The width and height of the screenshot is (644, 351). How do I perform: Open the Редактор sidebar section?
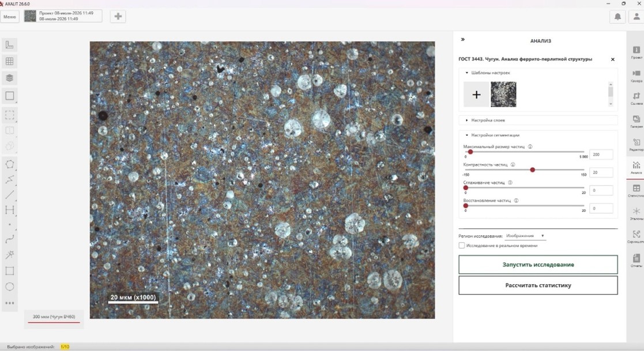point(636,145)
